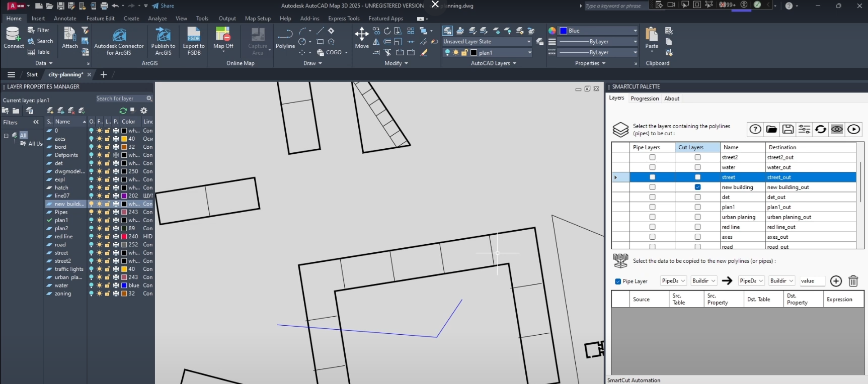Click the save icon in SmartCut palette
The width and height of the screenshot is (868, 384).
click(x=788, y=129)
